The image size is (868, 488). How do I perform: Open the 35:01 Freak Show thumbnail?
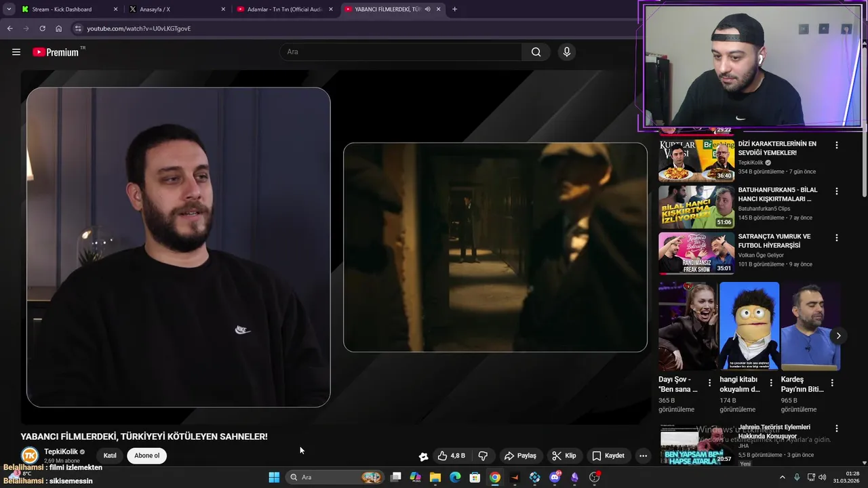coord(696,253)
